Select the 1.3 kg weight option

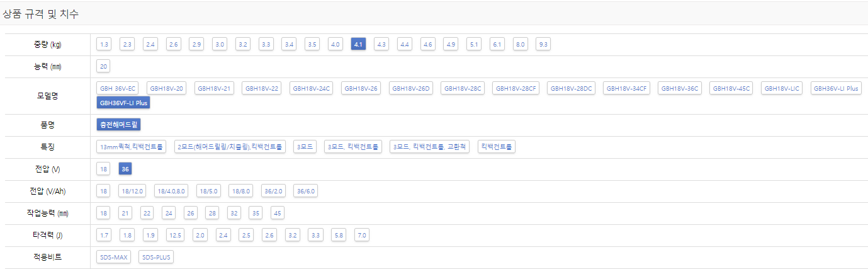tap(104, 44)
